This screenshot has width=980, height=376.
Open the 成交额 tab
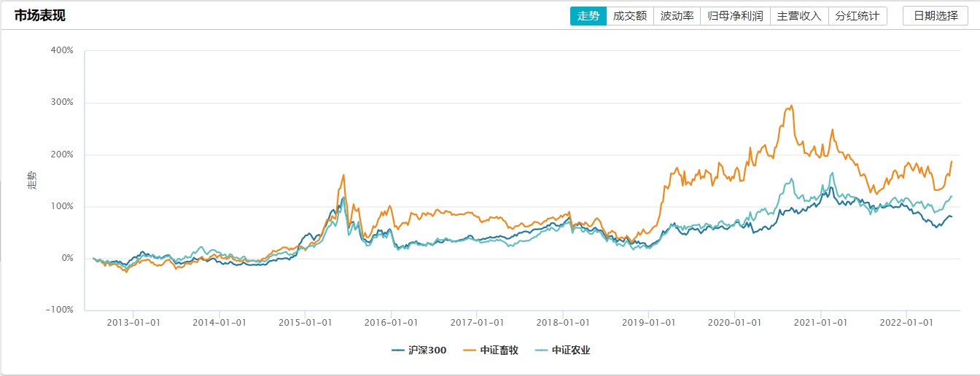coord(630,15)
